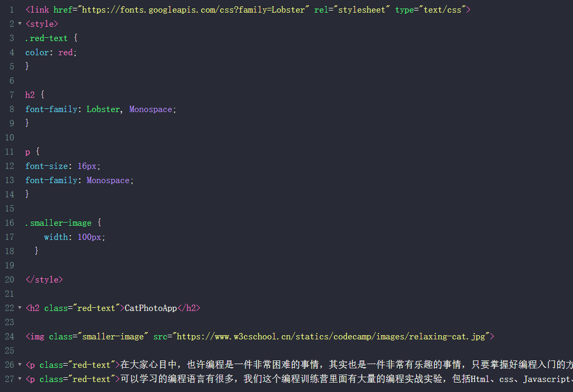Collapse the style block fold arrow on line 2
573x392 pixels.
pyautogui.click(x=19, y=23)
